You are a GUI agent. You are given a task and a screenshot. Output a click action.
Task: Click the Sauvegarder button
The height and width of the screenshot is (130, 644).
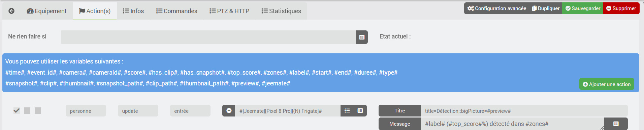tap(583, 8)
